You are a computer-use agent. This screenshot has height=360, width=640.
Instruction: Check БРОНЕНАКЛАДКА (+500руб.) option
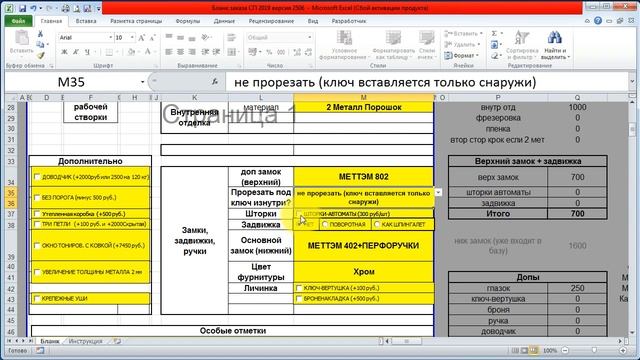pos(299,299)
